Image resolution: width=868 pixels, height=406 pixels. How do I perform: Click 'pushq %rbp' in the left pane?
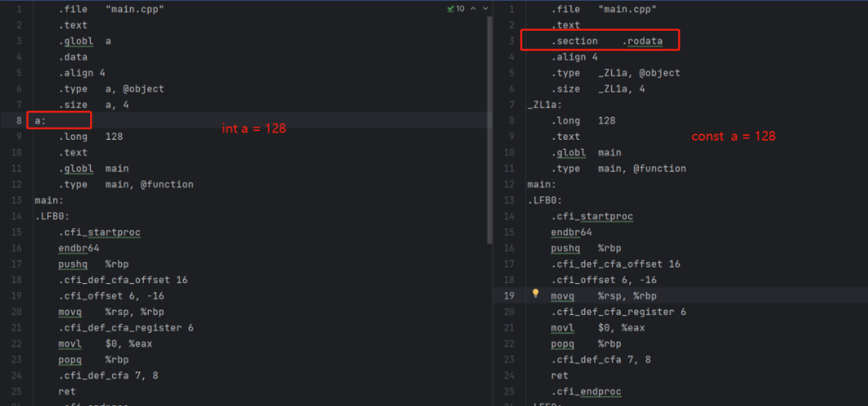[93, 265]
